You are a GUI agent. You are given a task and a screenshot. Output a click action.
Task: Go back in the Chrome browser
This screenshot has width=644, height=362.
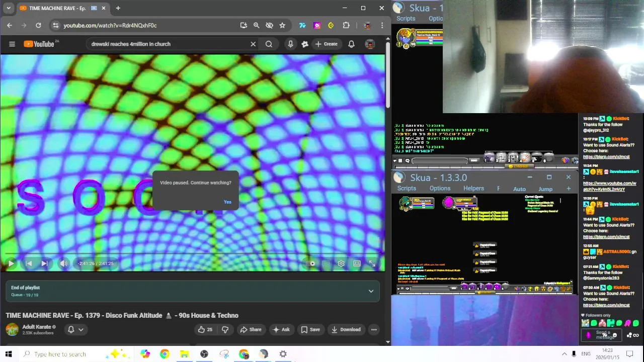coord(10,25)
